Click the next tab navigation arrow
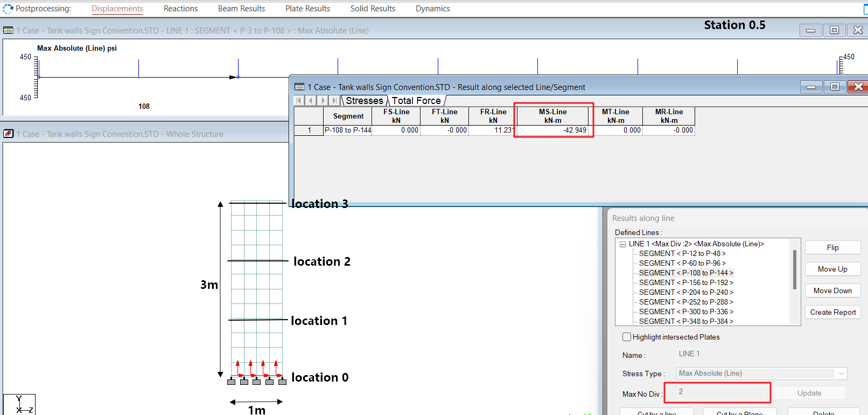This screenshot has height=415, width=868. pos(323,100)
